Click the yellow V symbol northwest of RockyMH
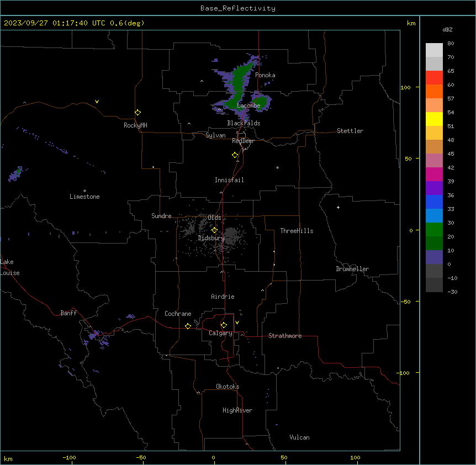 [97, 102]
